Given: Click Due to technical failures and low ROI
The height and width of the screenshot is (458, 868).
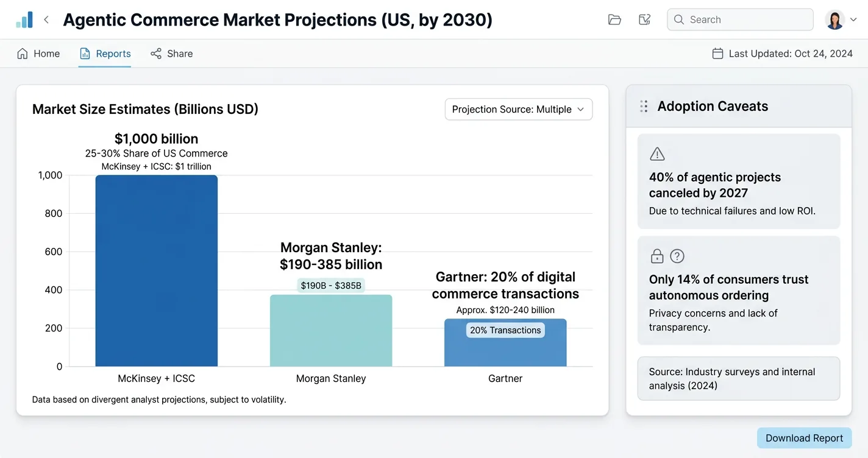Looking at the screenshot, I should tap(732, 211).
